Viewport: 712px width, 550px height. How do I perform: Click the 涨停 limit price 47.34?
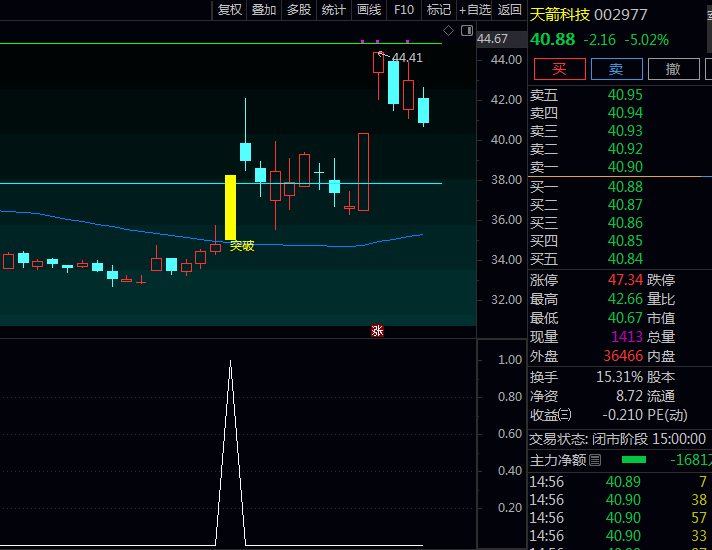point(625,280)
